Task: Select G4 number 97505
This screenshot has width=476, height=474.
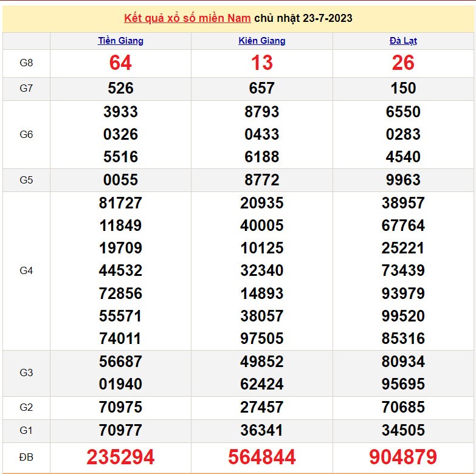Action: click(x=261, y=338)
